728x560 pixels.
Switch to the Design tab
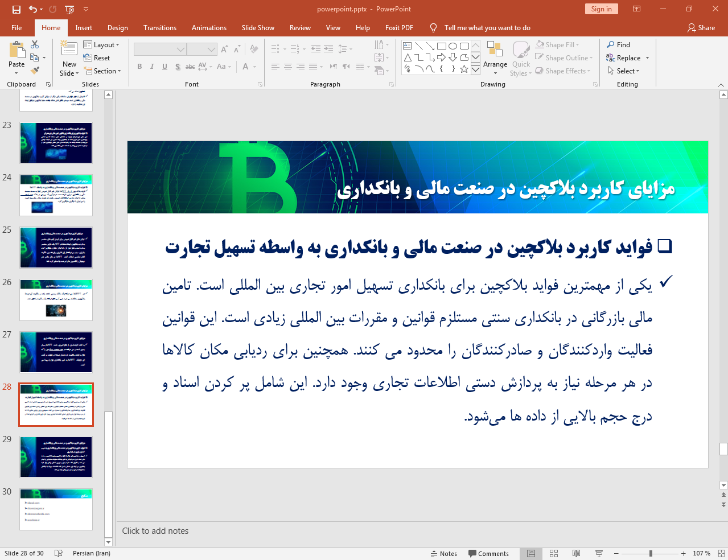click(x=118, y=27)
